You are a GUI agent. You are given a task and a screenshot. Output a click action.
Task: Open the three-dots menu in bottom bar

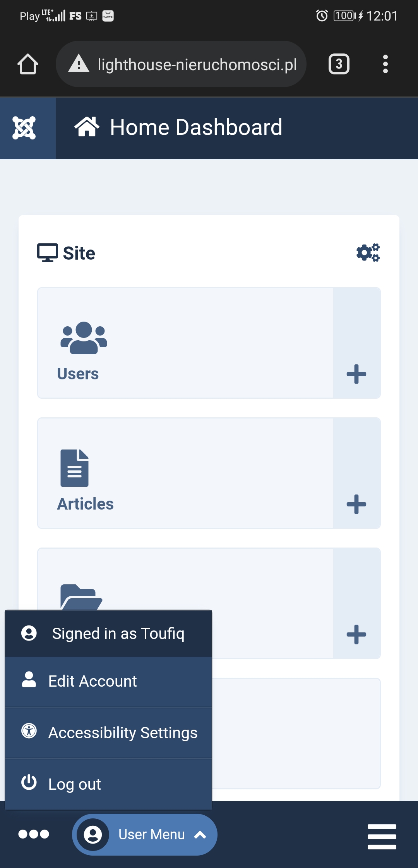(x=34, y=834)
